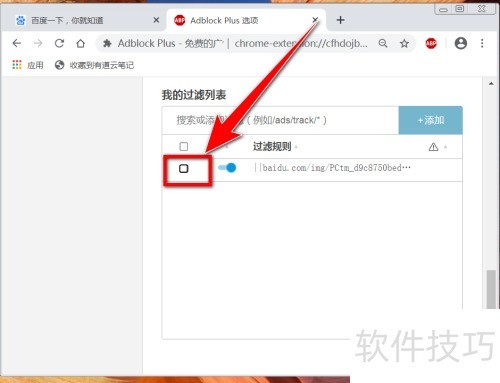Open Chrome three-dot menu
The width and height of the screenshot is (500, 383).
click(x=482, y=43)
